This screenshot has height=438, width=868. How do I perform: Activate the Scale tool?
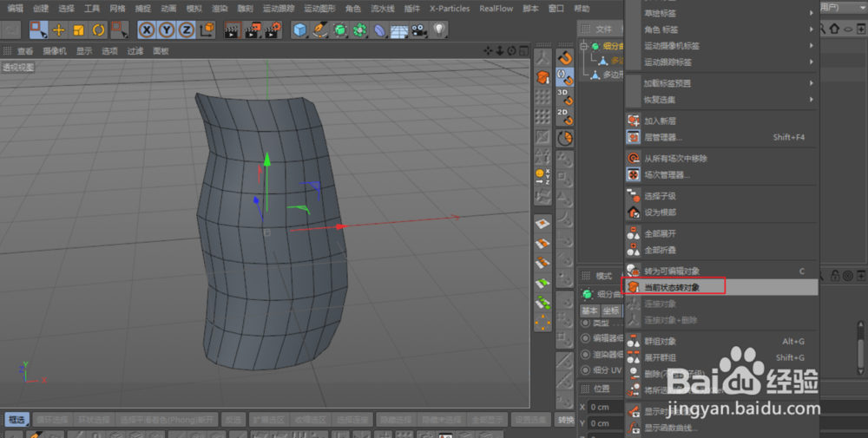point(79,29)
